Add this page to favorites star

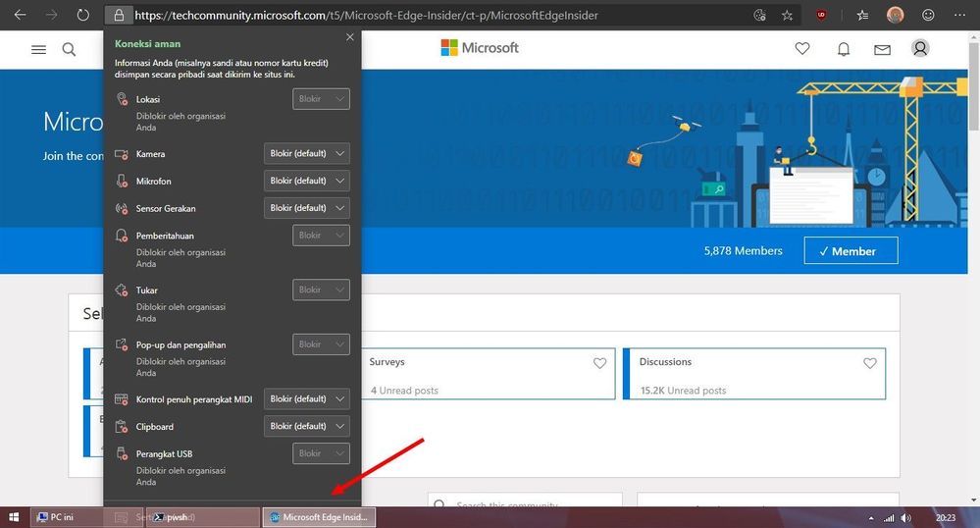click(787, 15)
